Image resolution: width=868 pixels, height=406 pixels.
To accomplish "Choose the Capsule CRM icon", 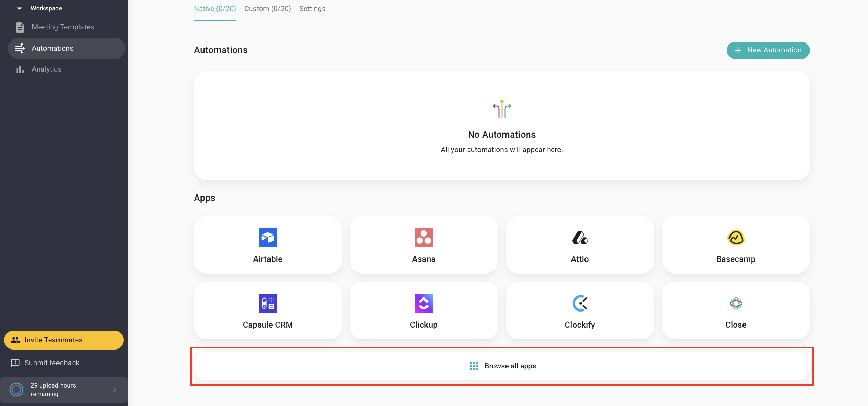I will point(267,303).
